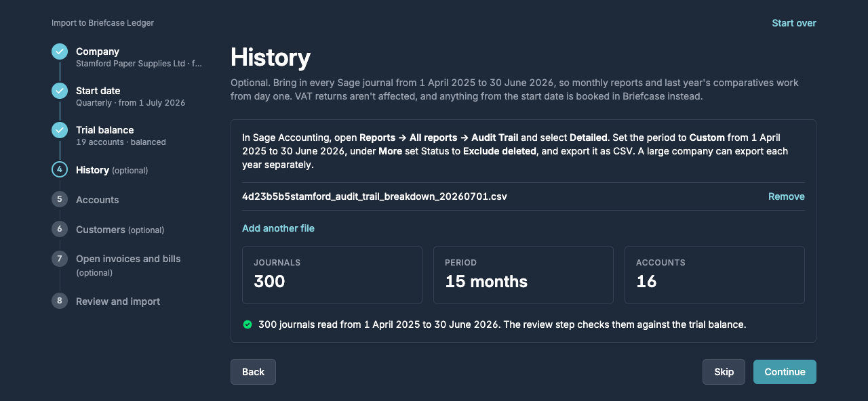Go to the Start date step
The width and height of the screenshot is (868, 401).
tap(127, 96)
